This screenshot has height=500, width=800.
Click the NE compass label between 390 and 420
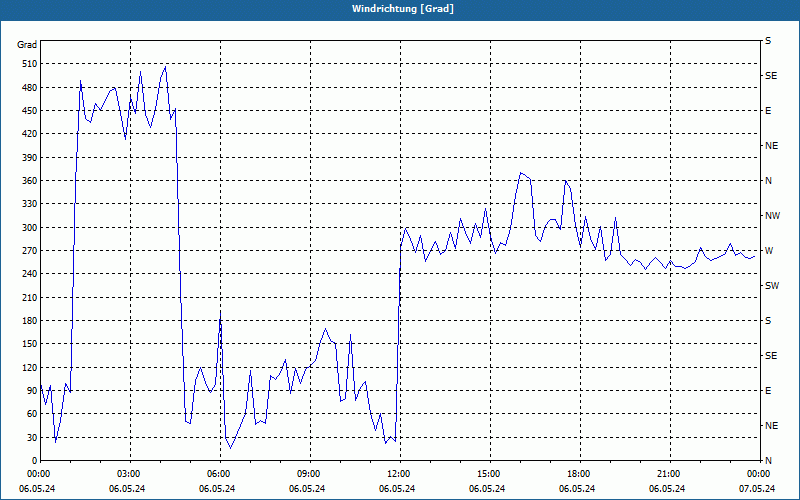pyautogui.click(x=771, y=146)
